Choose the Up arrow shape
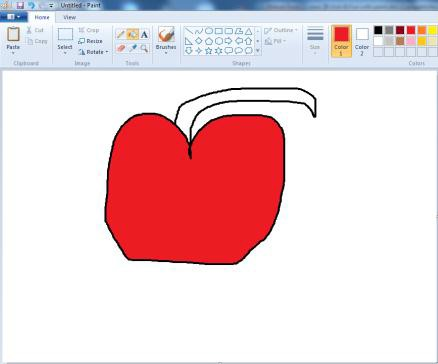 [248, 41]
